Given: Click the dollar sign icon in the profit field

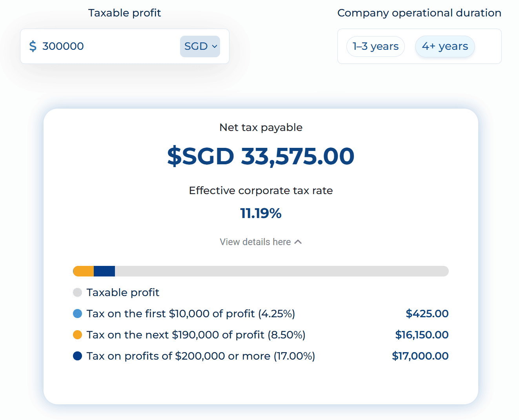Looking at the screenshot, I should [33, 46].
